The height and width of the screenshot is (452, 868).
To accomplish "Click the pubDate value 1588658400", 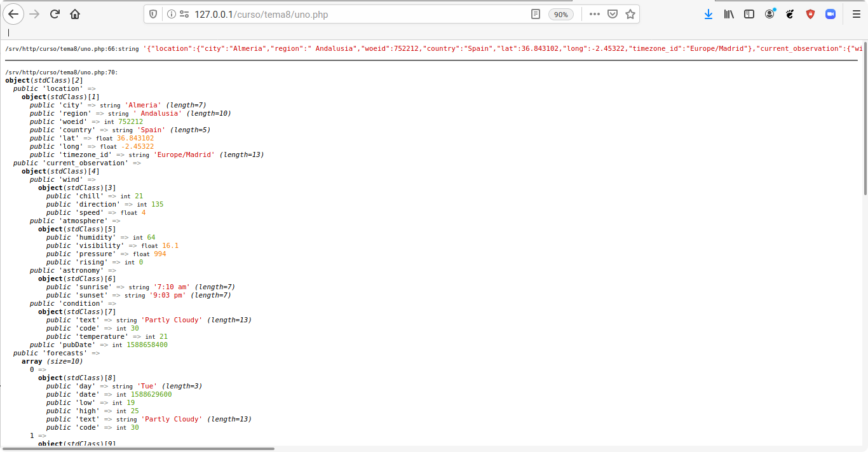I will 147,345.
